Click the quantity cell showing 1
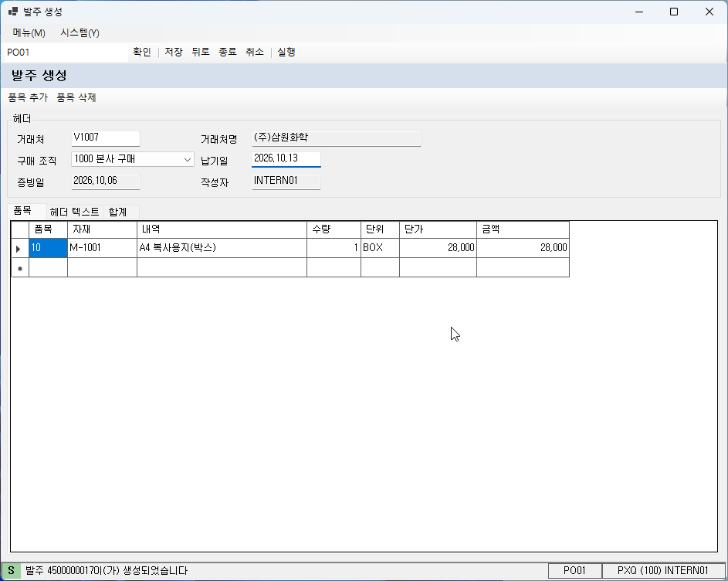728x581 pixels. [334, 248]
